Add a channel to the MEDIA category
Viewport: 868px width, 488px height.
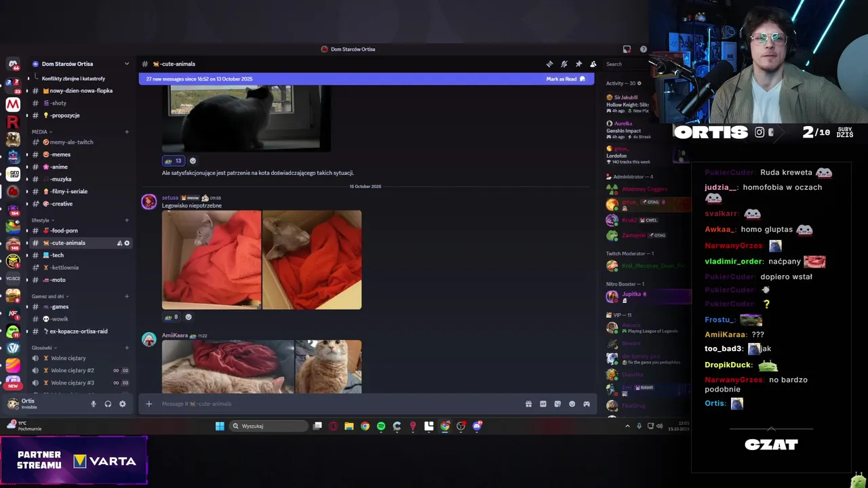[x=127, y=132]
